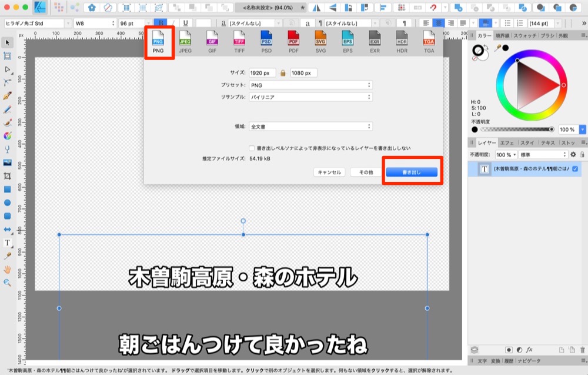The height and width of the screenshot is (375, 588).
Task: Select the TIFF export format icon
Action: (x=239, y=42)
